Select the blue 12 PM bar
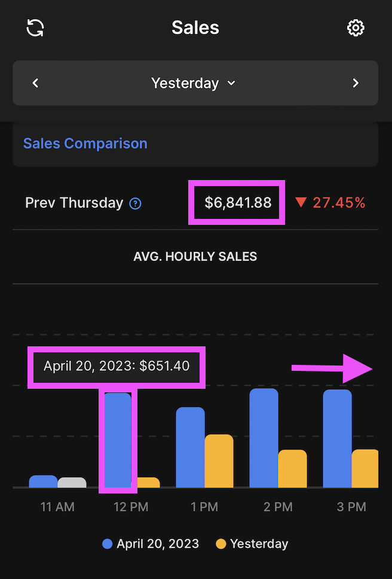This screenshot has height=579, width=392. point(118,440)
